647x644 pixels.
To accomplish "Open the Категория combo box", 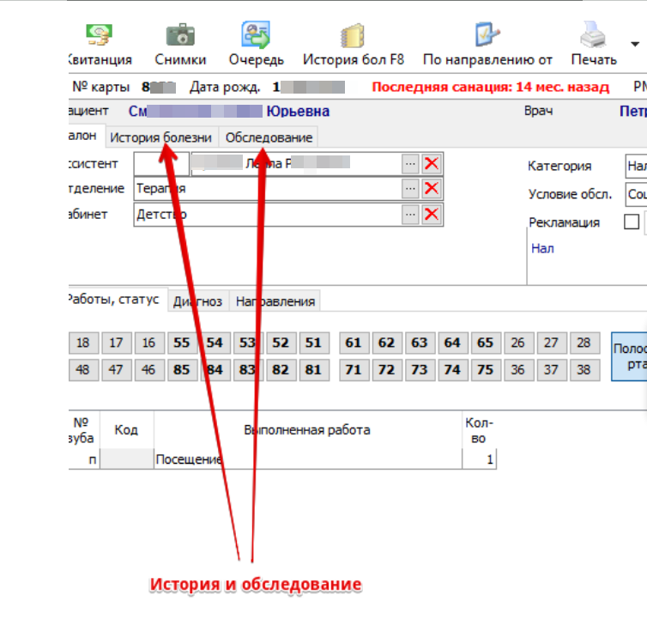I will (636, 166).
